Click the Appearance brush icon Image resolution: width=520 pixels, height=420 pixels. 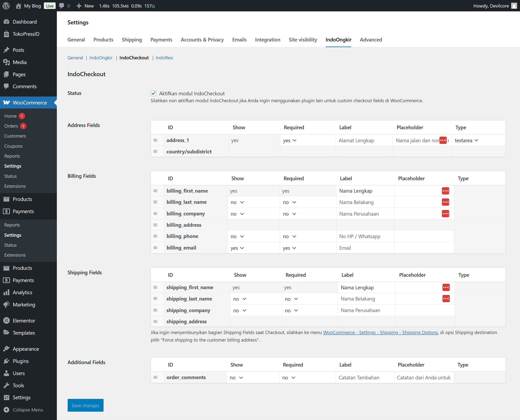pyautogui.click(x=6, y=349)
